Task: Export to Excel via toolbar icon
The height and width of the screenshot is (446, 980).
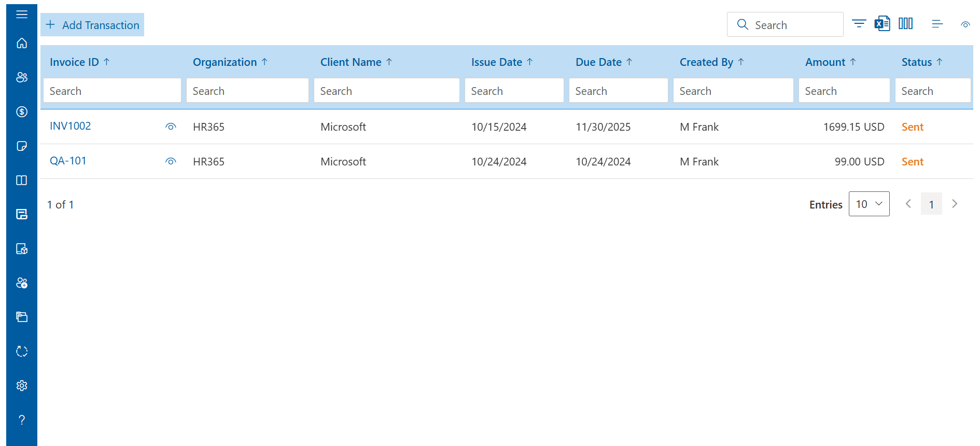Action: pos(883,24)
